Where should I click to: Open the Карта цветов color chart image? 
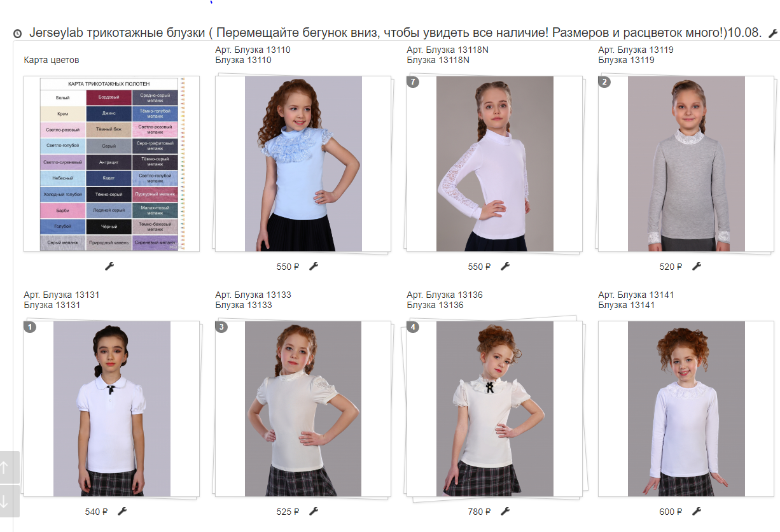coord(111,164)
